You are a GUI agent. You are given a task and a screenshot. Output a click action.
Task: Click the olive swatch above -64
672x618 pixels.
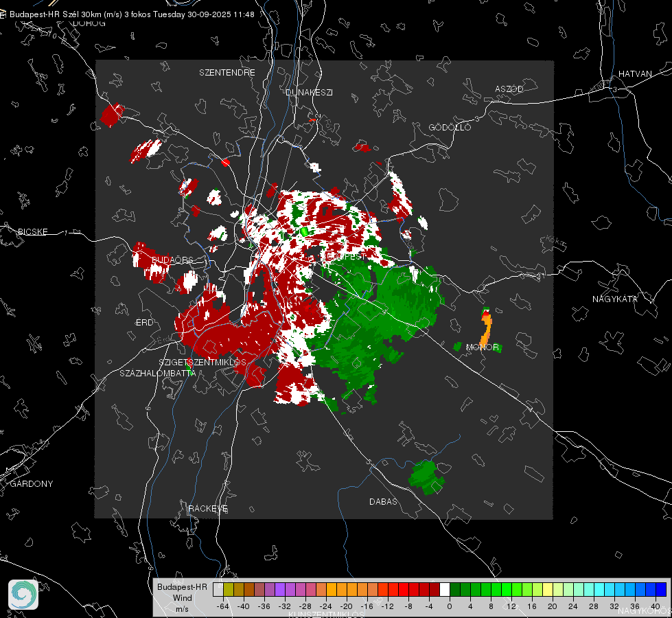pyautogui.click(x=229, y=590)
